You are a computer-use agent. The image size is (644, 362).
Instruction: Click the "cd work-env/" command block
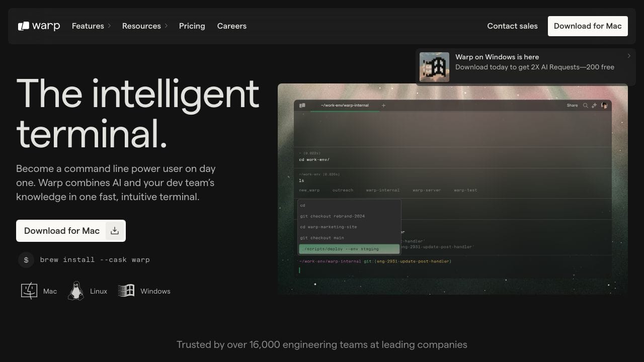[314, 160]
